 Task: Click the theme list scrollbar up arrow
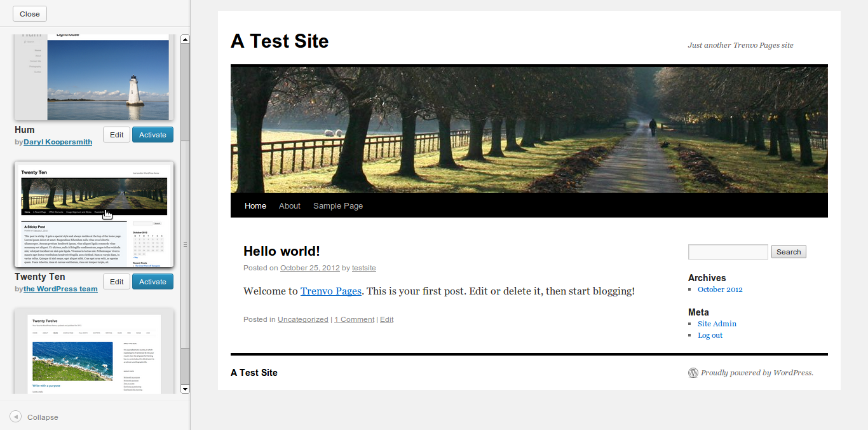[x=185, y=38]
